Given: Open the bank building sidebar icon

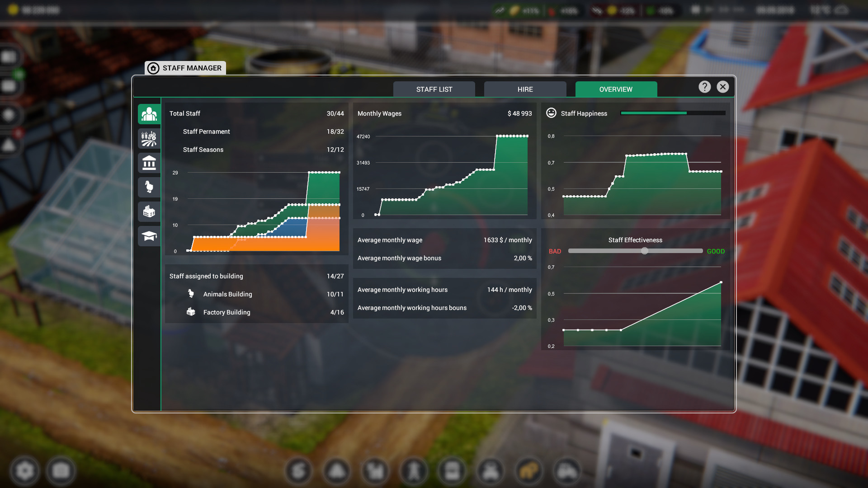Looking at the screenshot, I should (x=149, y=163).
